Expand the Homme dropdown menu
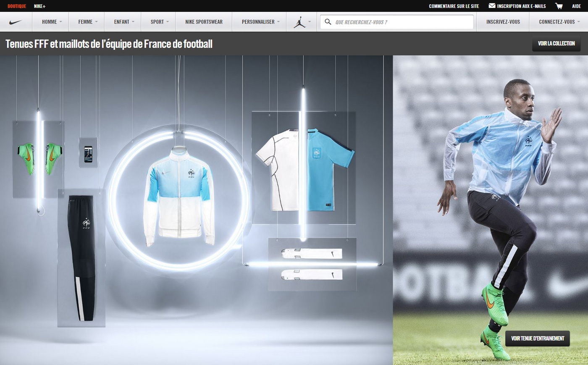588x365 pixels. point(52,22)
